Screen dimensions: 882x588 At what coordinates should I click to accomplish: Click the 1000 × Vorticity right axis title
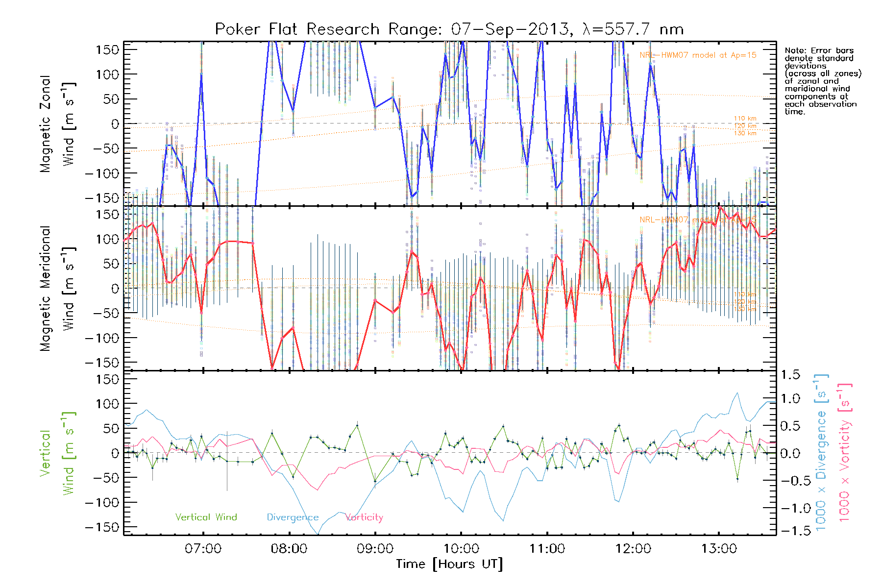click(845, 453)
